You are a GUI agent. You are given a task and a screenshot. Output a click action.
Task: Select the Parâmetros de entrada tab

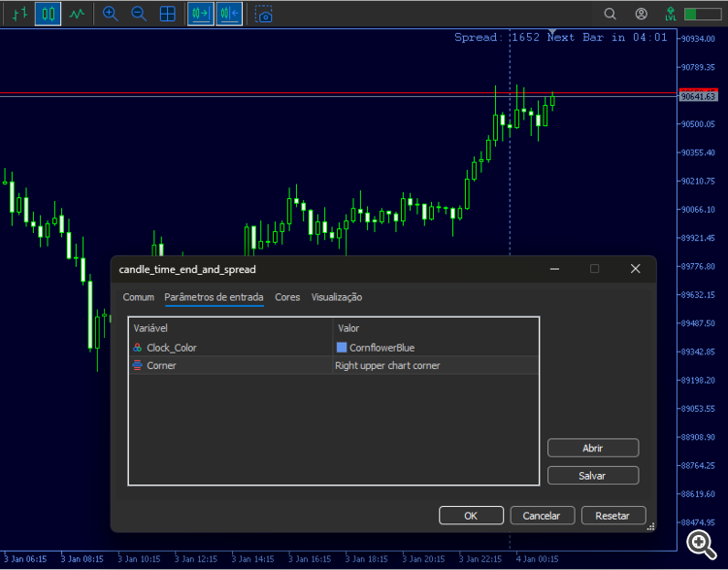[x=215, y=297]
